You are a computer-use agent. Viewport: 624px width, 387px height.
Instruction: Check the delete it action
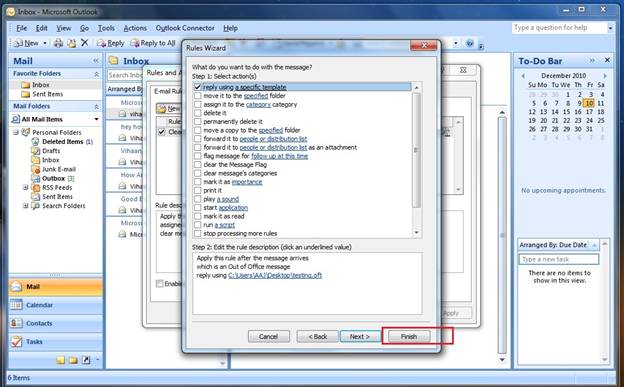[x=197, y=113]
